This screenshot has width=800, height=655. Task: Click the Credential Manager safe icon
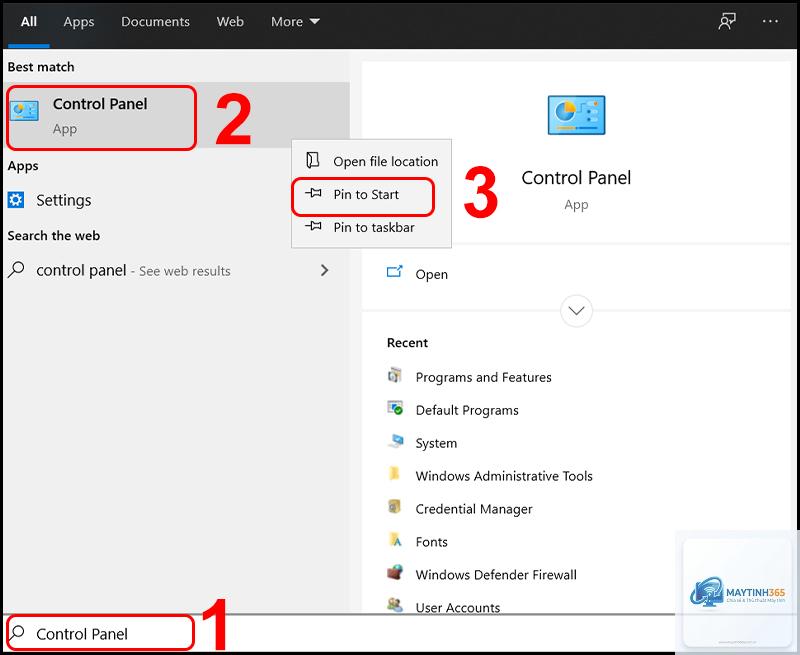point(394,507)
